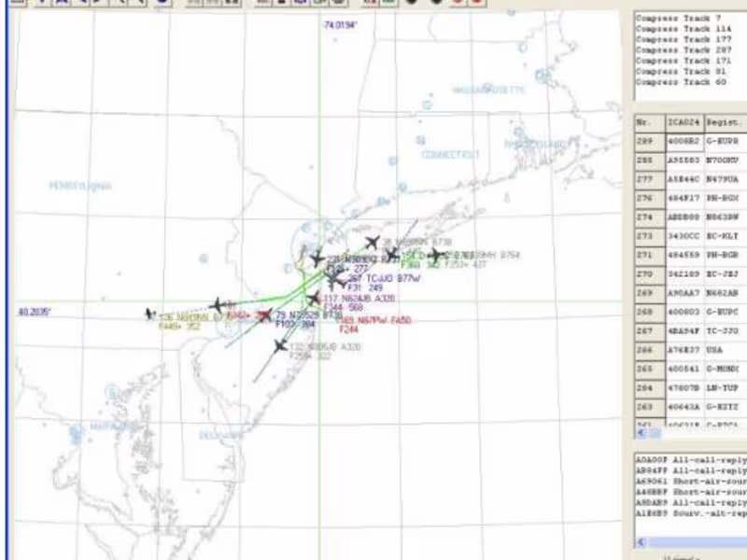The width and height of the screenshot is (747, 560).
Task: Select the easternmost aircraft icon labeled B764
Action: coord(436,256)
